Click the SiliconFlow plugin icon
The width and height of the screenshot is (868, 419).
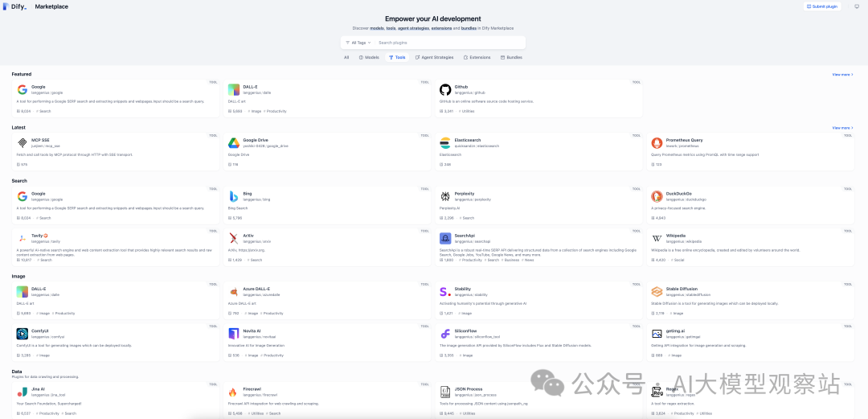(445, 334)
